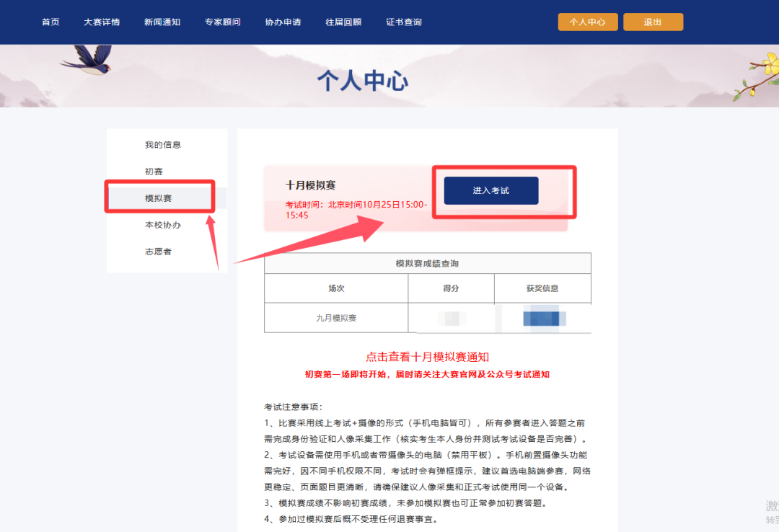Open 本校协办 in the sidebar
779x532 pixels.
(163, 225)
